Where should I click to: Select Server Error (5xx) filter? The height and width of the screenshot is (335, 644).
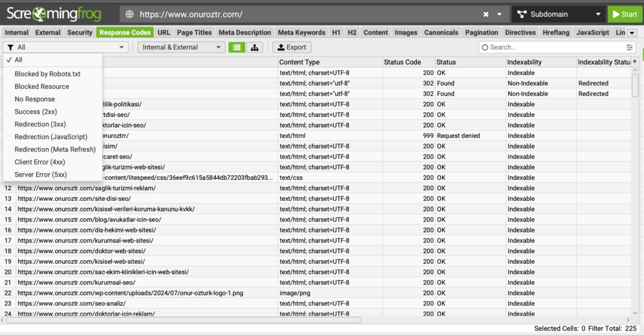tap(40, 174)
